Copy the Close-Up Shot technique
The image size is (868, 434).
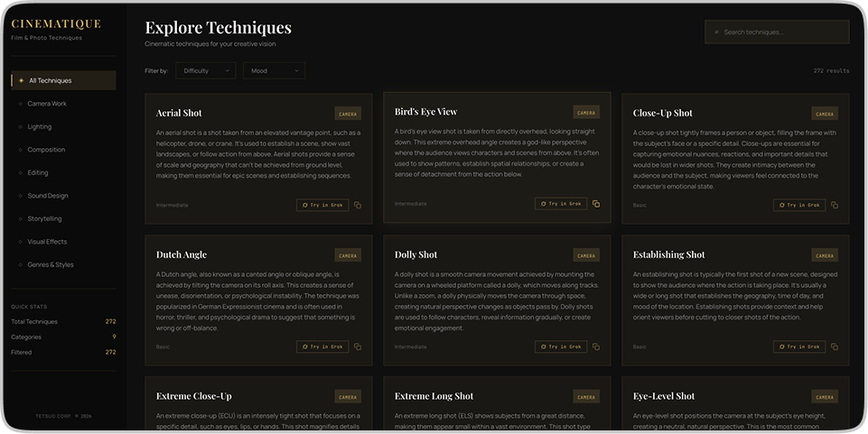click(x=835, y=205)
